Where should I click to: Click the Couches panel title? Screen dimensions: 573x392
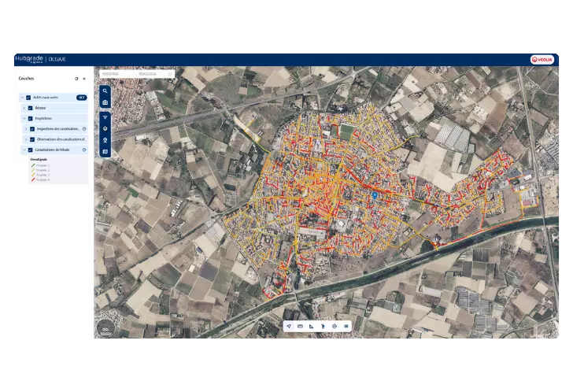coord(26,79)
